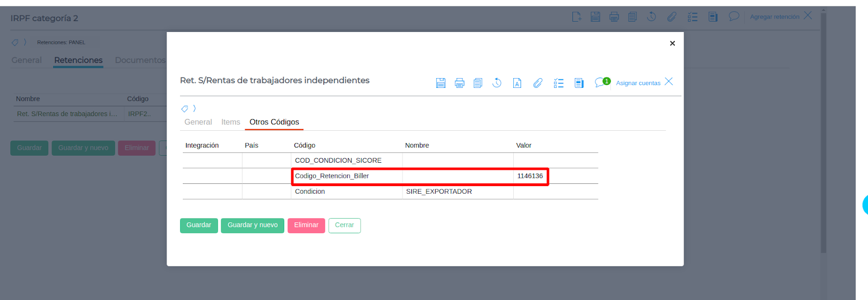This screenshot has height=300, width=868.
Task: Print the retention using the printer icon
Action: 459,83
